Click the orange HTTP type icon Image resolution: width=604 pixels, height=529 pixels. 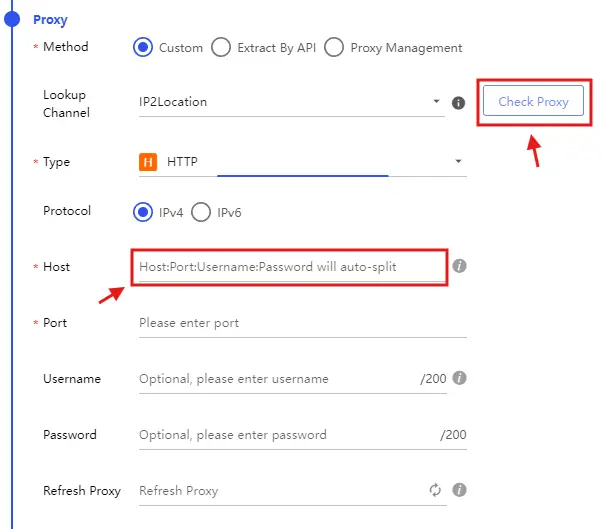148,161
